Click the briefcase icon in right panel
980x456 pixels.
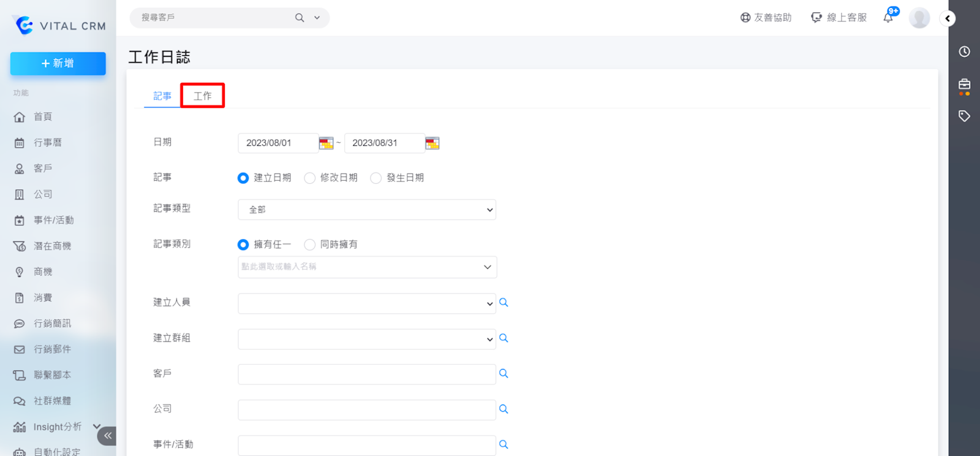click(964, 85)
